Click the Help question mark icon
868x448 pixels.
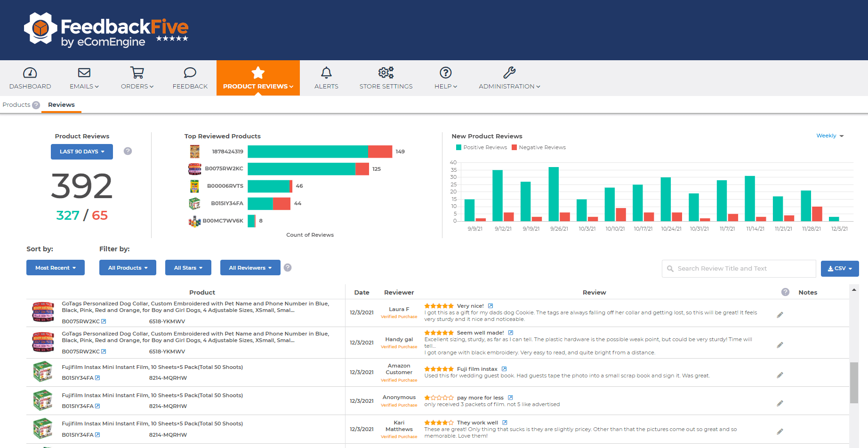(x=445, y=72)
